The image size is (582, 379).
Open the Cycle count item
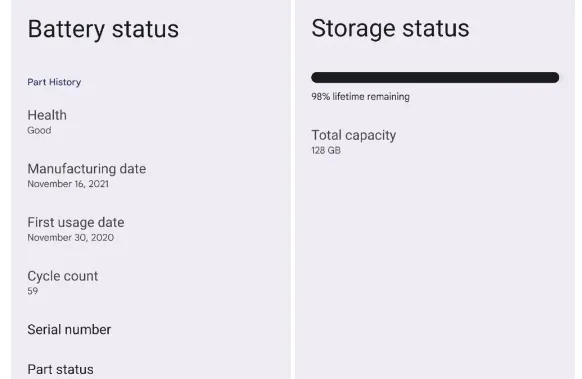point(151,282)
